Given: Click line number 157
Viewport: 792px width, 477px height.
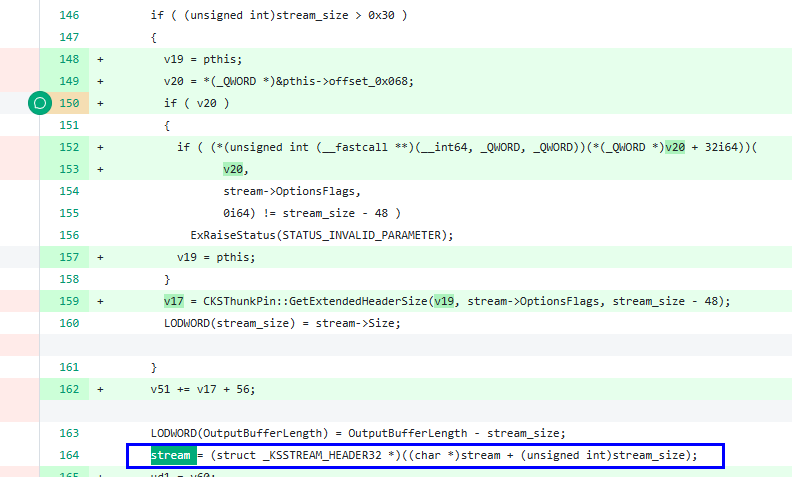Looking at the screenshot, I should (69, 257).
